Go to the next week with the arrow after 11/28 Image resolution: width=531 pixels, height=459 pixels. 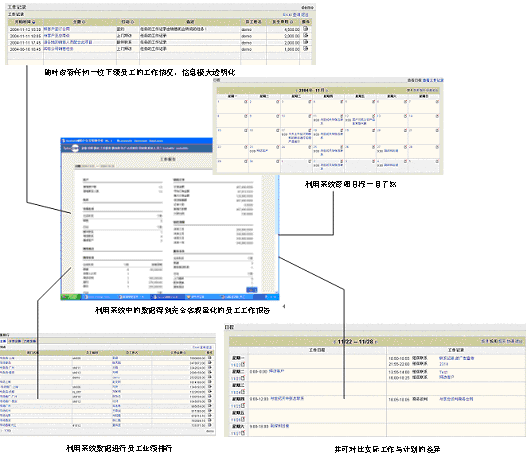(x=376, y=342)
